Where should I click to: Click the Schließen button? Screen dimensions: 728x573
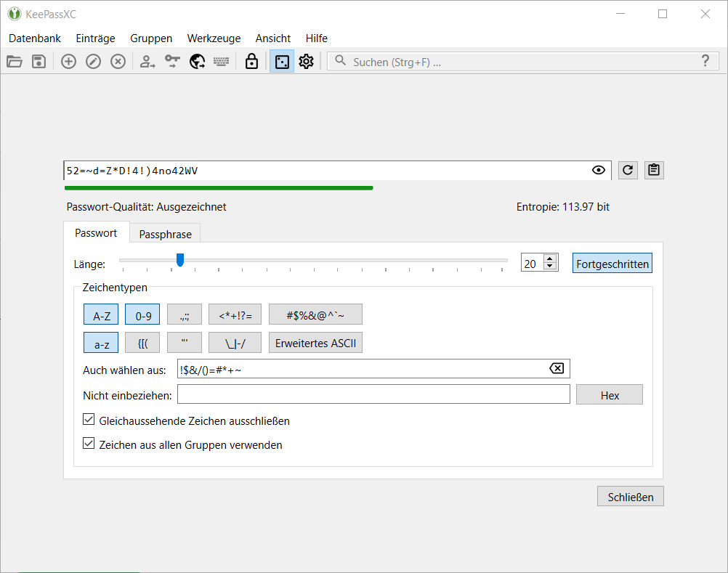click(x=631, y=497)
